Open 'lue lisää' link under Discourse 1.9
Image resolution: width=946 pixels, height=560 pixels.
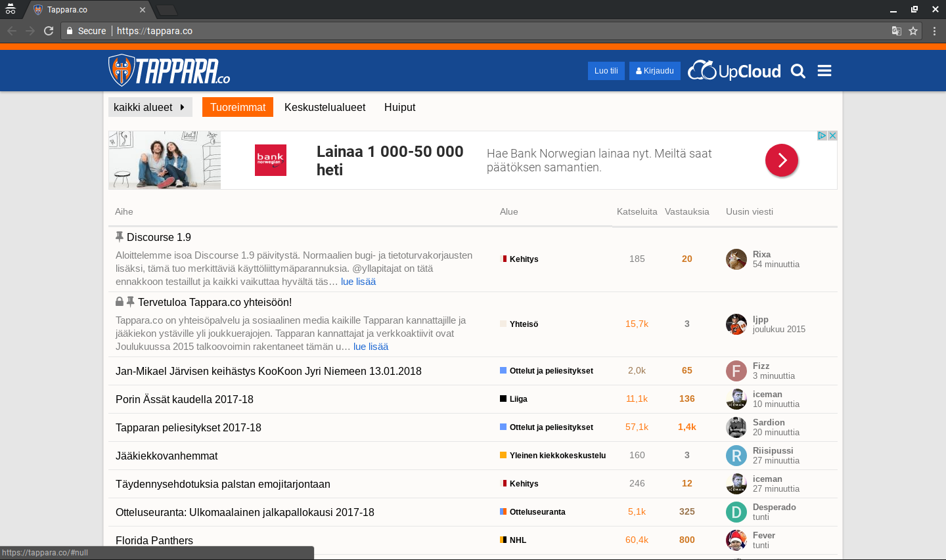pyautogui.click(x=358, y=282)
